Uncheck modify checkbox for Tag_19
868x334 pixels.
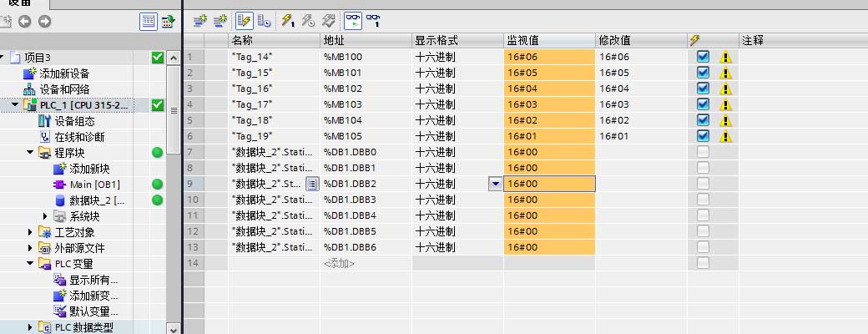click(x=703, y=136)
